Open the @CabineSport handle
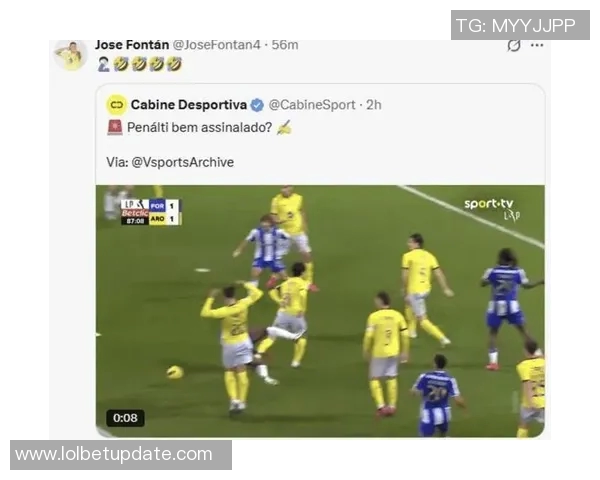The height and width of the screenshot is (480, 600). click(x=312, y=105)
